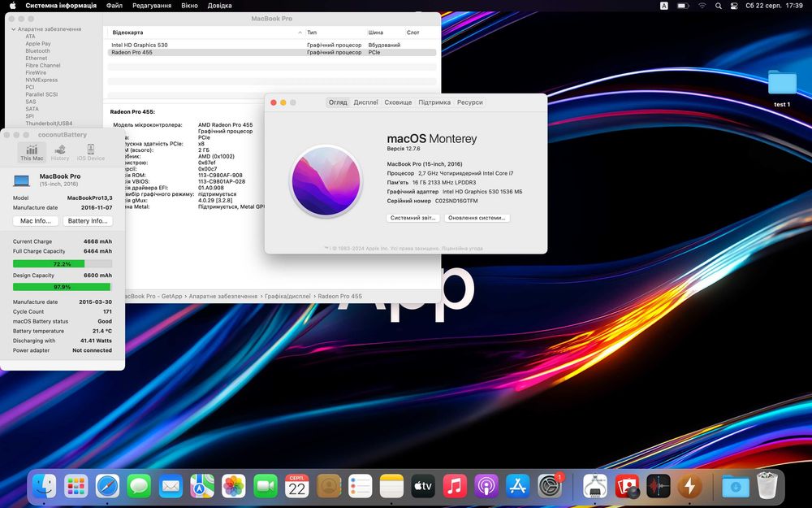Switch to the Ресурси tab
Image resolution: width=812 pixels, height=508 pixels.
(469, 102)
